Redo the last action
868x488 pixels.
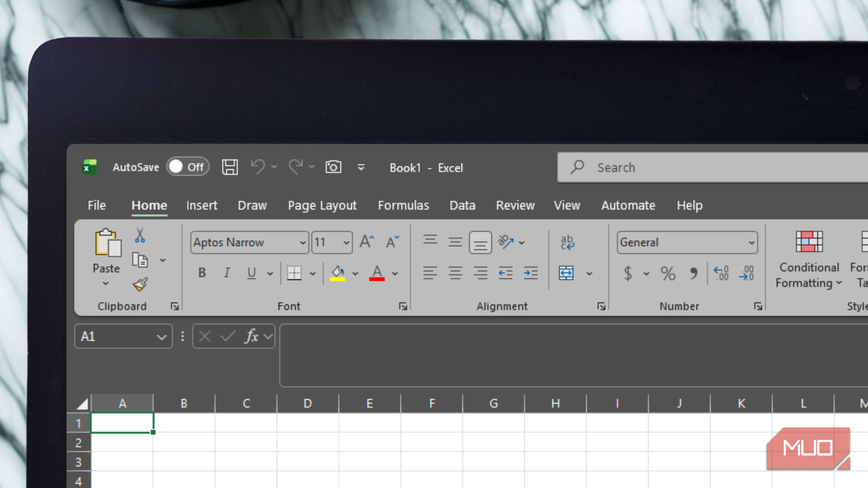point(296,167)
